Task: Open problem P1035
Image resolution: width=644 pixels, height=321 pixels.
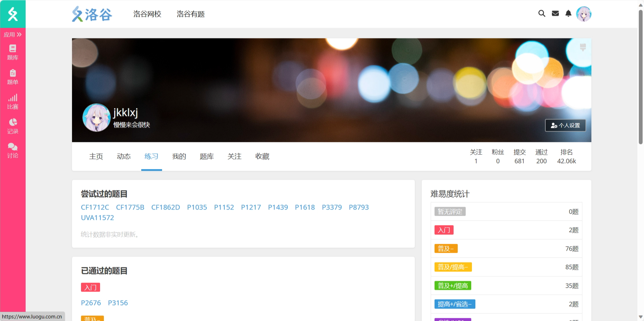Action: 197,207
